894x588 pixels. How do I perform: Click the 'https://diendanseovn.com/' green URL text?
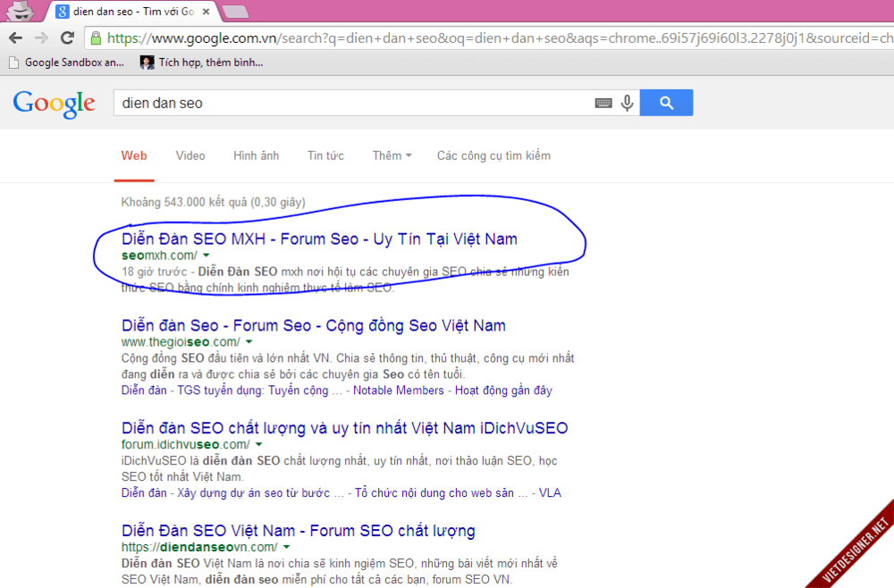click(x=199, y=547)
